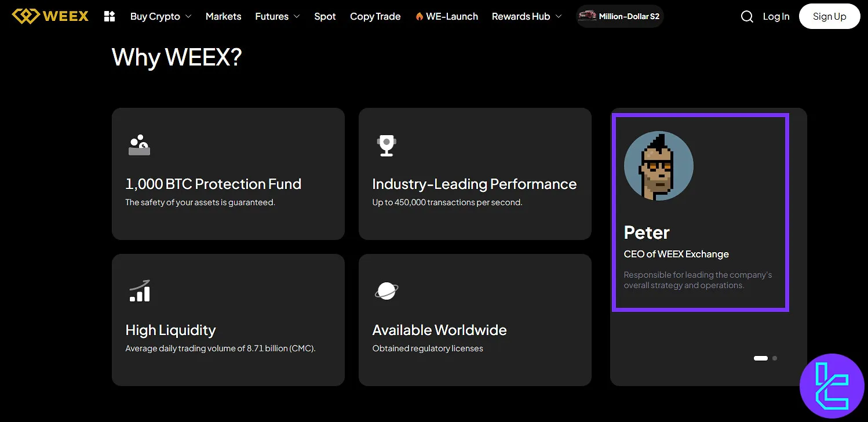Open the Markets page

point(223,16)
